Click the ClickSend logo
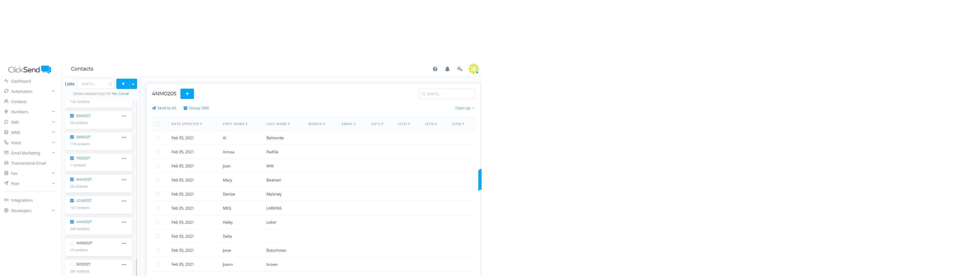Viewport: 980px width, 276px height. 30,69
